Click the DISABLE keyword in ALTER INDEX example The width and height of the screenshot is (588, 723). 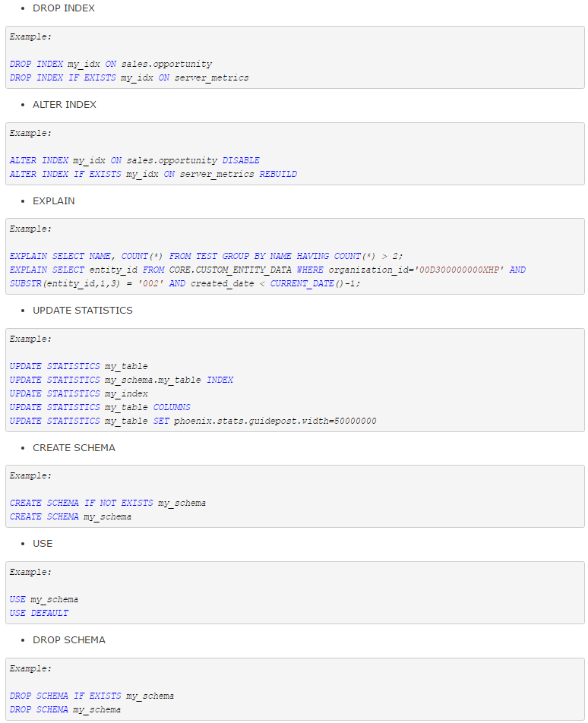point(241,160)
